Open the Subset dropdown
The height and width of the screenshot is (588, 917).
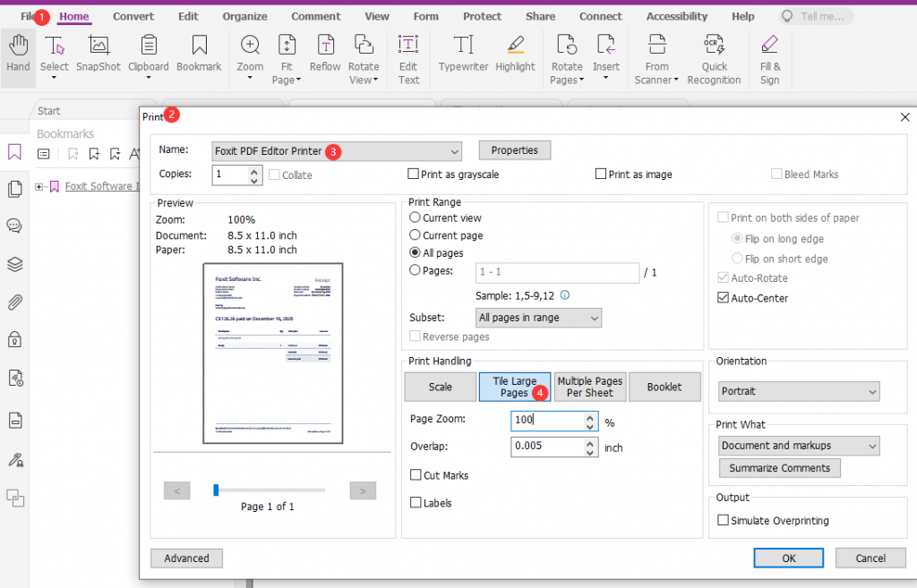[x=538, y=318]
